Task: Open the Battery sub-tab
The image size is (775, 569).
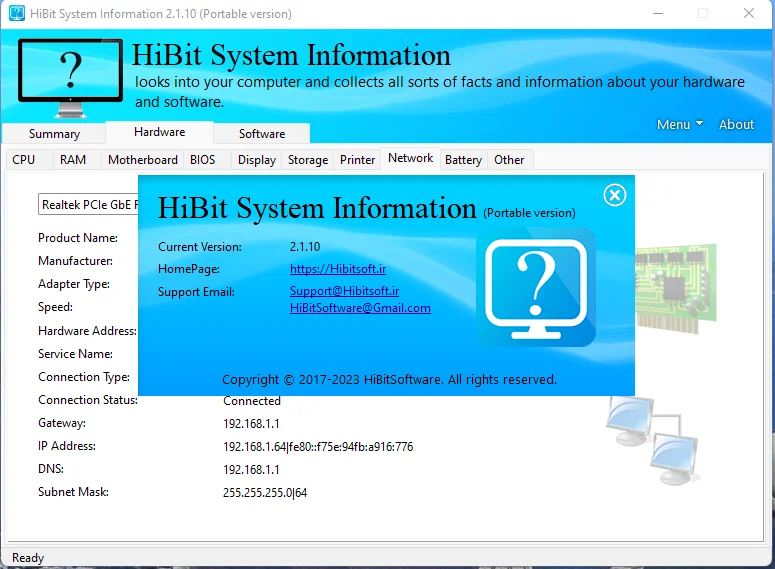Action: click(463, 160)
